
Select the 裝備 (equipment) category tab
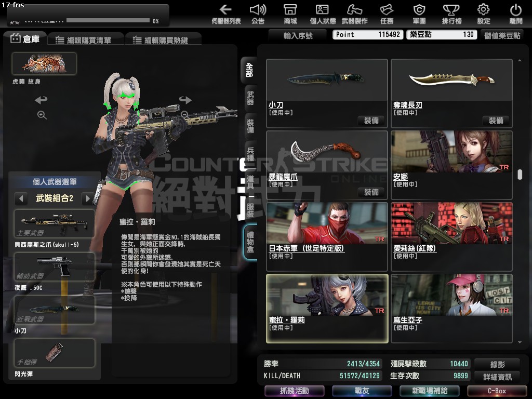pyautogui.click(x=250, y=126)
